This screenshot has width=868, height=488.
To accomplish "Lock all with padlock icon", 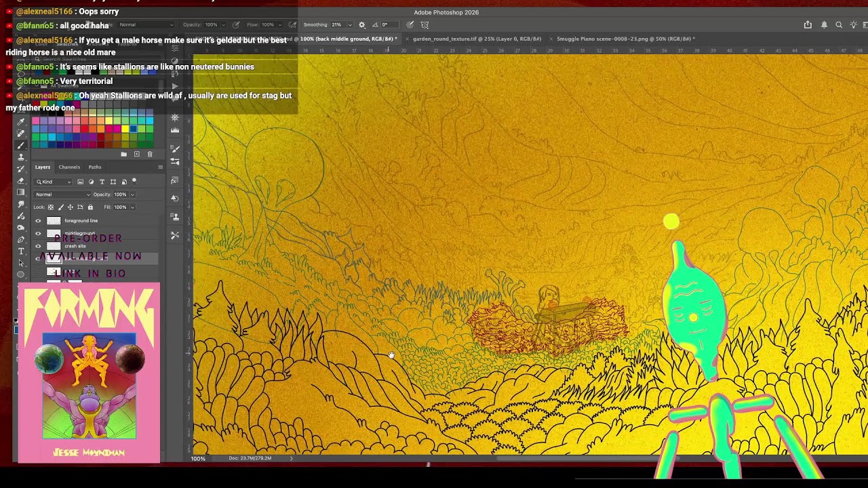I will tap(90, 207).
